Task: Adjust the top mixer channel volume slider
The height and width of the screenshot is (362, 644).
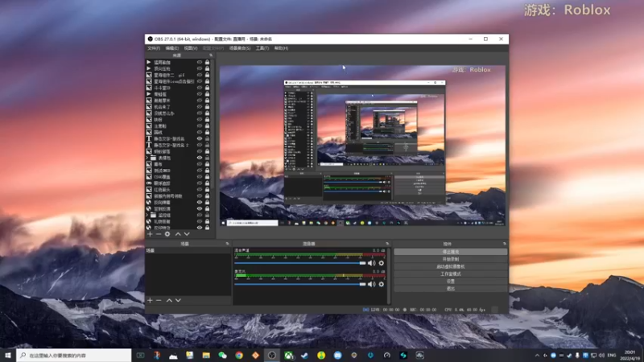Action: coord(362,263)
